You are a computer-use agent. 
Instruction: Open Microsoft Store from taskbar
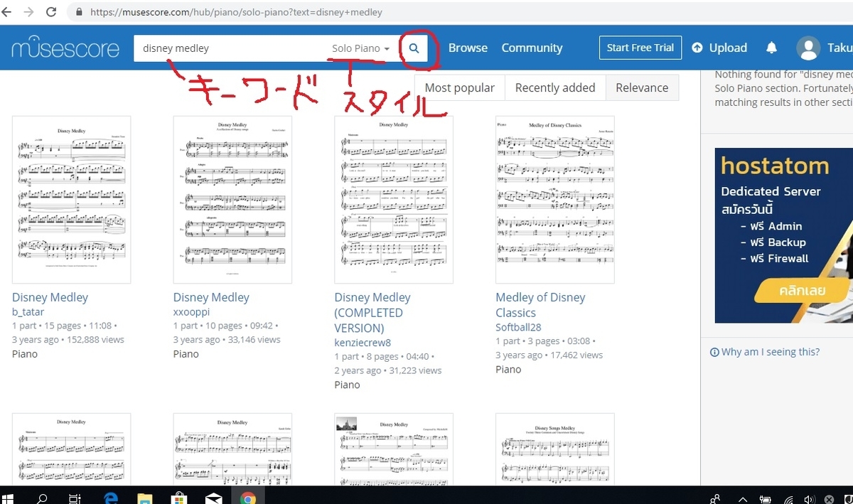coord(179,498)
